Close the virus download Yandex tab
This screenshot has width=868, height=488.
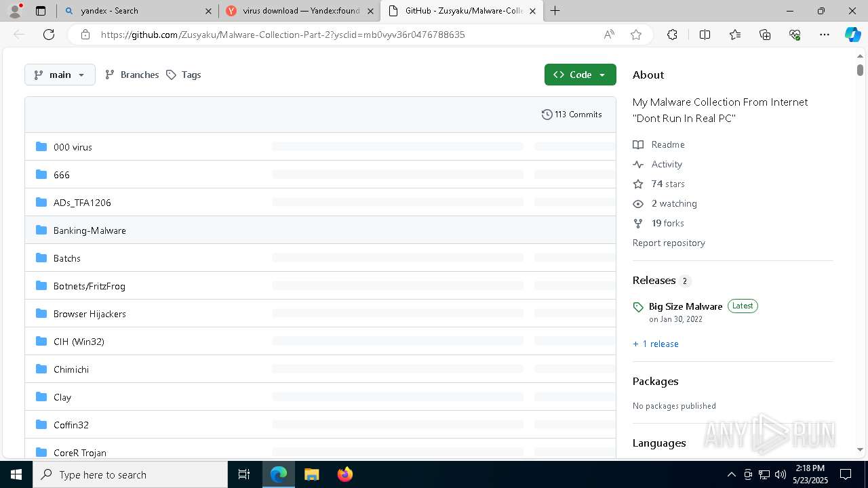tap(371, 11)
